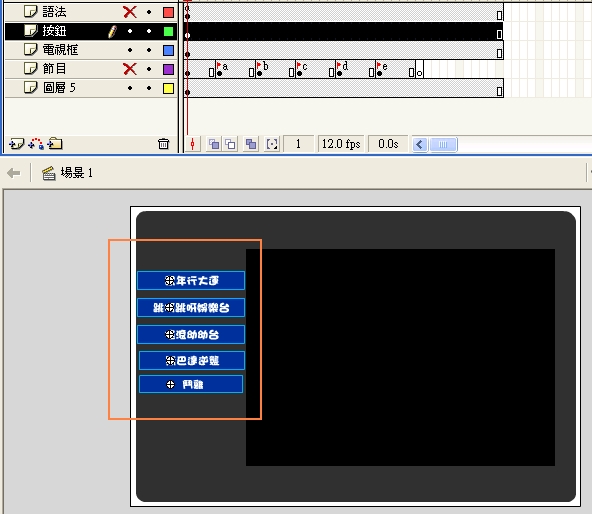Viewport: 592px width, 514px height.
Task: Click the yellow outline swatch of 圖層 5
Action: [x=168, y=88]
